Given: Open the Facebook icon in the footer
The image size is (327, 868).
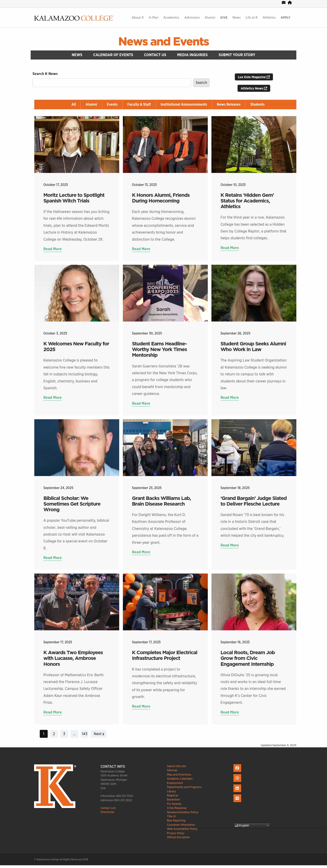Looking at the screenshot, I should (x=237, y=768).
